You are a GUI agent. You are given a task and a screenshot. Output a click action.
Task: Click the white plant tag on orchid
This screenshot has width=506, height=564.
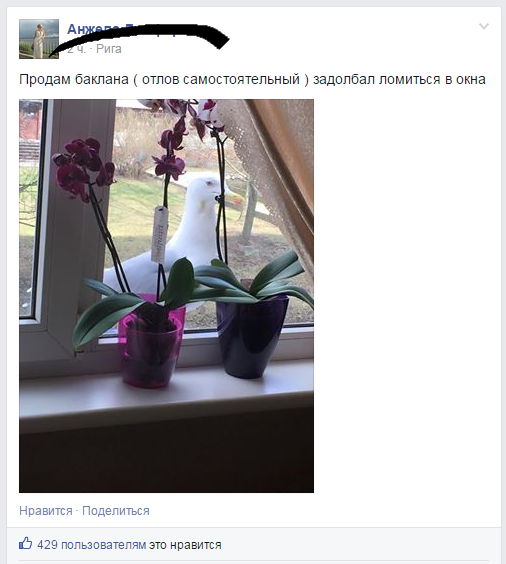(159, 233)
